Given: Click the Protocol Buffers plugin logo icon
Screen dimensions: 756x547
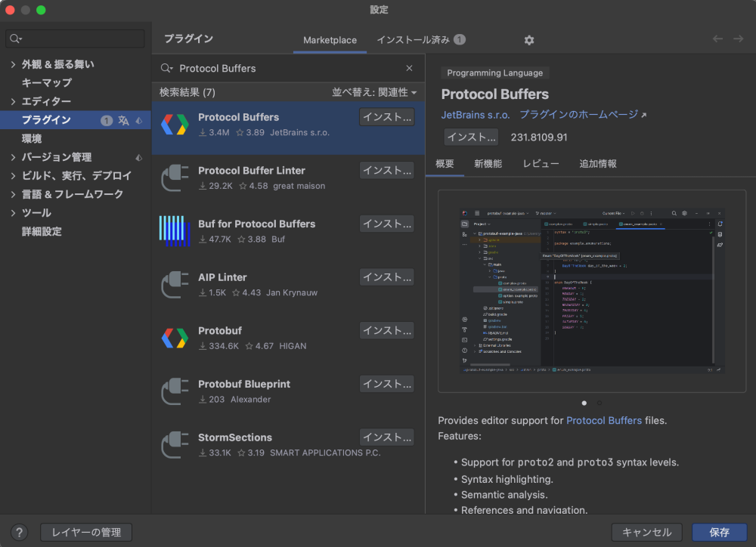Looking at the screenshot, I should pos(175,125).
